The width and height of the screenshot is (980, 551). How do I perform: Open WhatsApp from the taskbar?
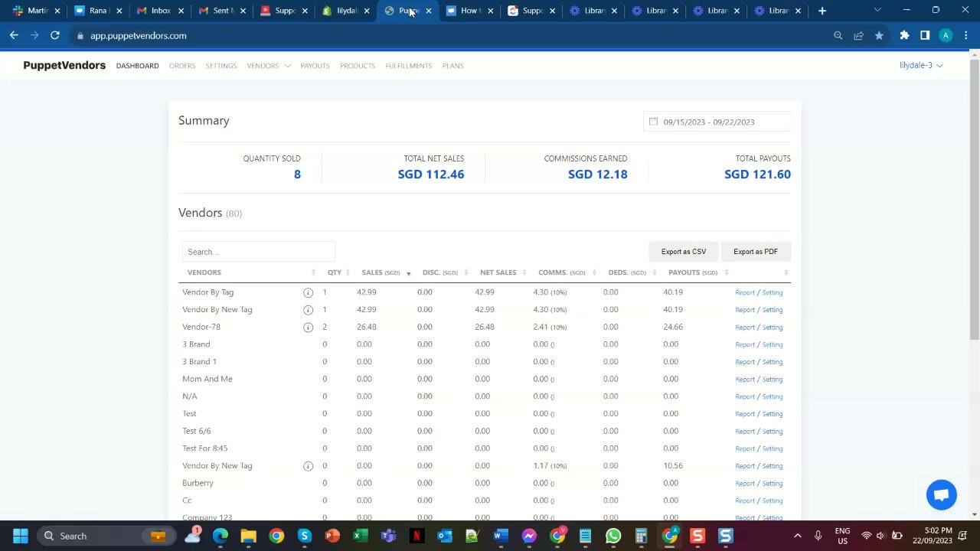[x=613, y=536]
